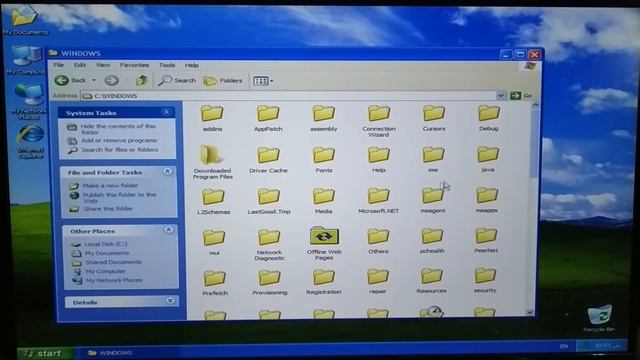640x360 pixels.
Task: Click Add or remove programs link
Action: (119, 140)
